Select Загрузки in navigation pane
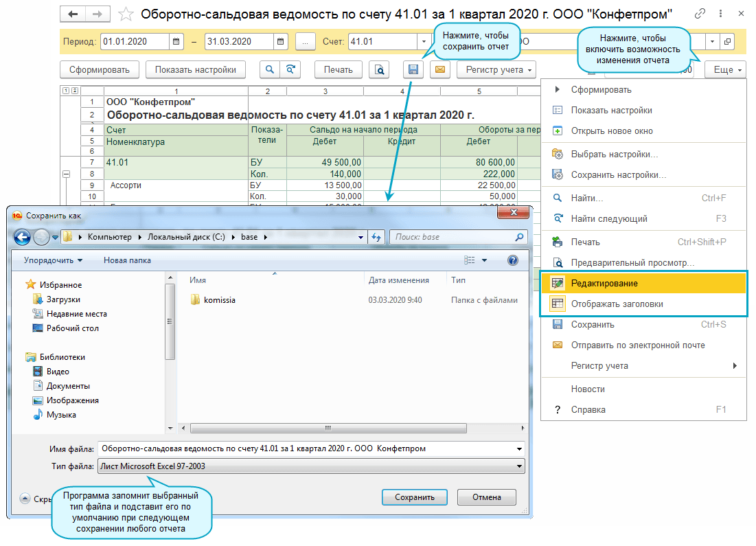 pyautogui.click(x=56, y=299)
